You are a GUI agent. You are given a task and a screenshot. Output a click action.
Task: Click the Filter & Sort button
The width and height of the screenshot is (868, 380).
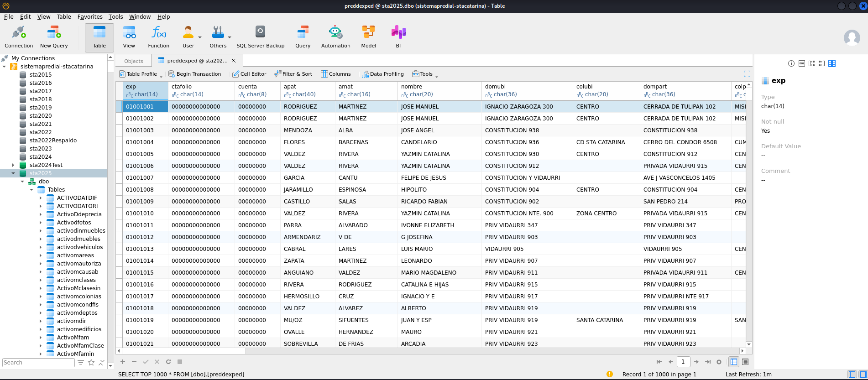[293, 74]
